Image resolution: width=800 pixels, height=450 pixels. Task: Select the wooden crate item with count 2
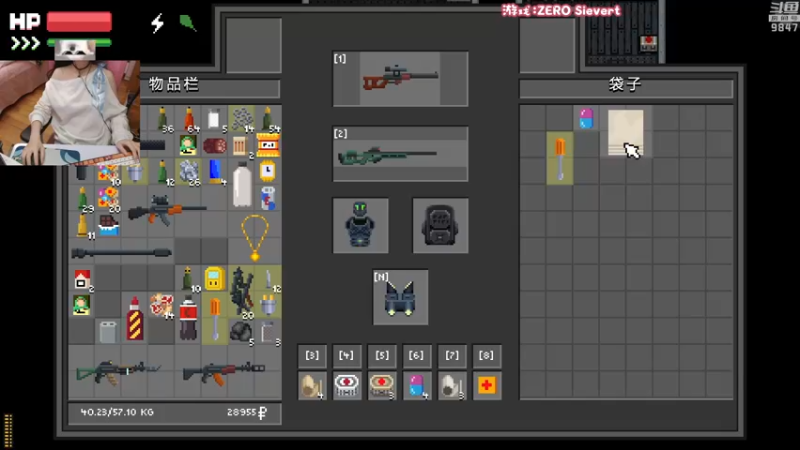point(240,146)
